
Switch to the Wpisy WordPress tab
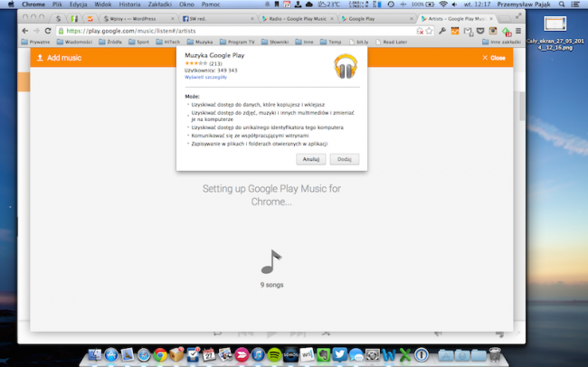[138, 18]
